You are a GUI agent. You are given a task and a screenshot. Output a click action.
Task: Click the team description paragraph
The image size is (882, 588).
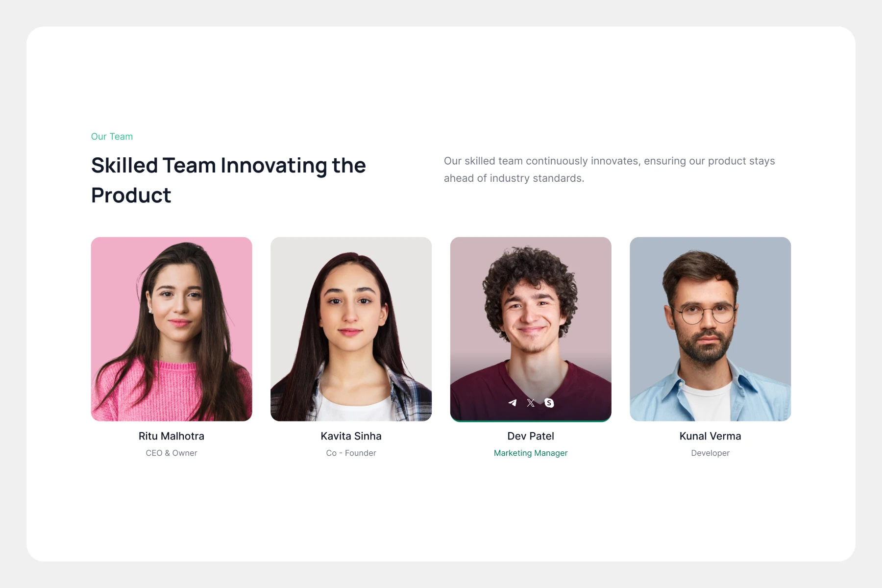pyautogui.click(x=609, y=170)
